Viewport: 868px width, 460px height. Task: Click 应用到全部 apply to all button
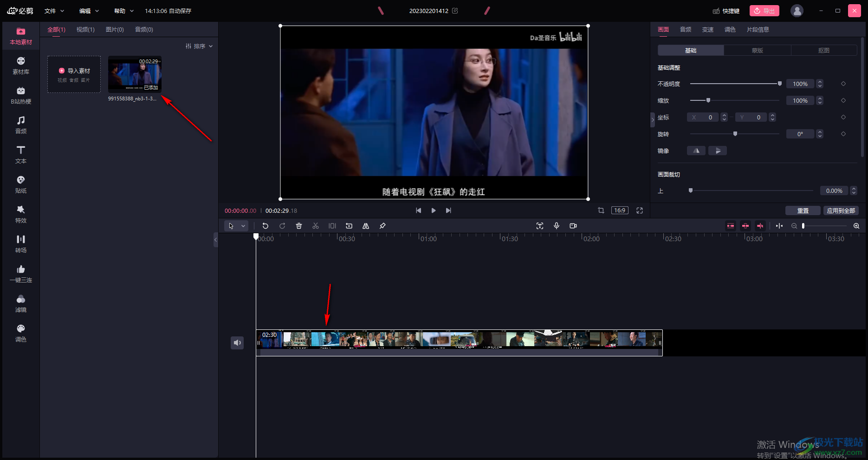pos(841,210)
